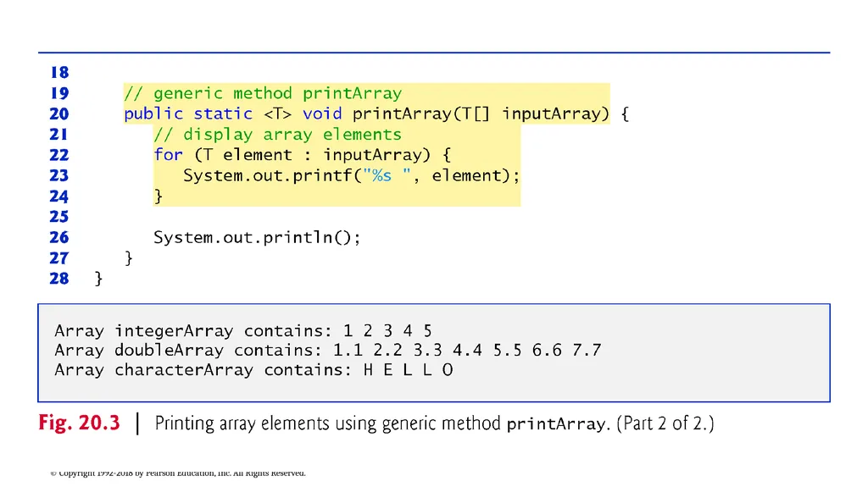Click the 'public static <T> void printArray' declaration
868x487 pixels.
coord(376,113)
